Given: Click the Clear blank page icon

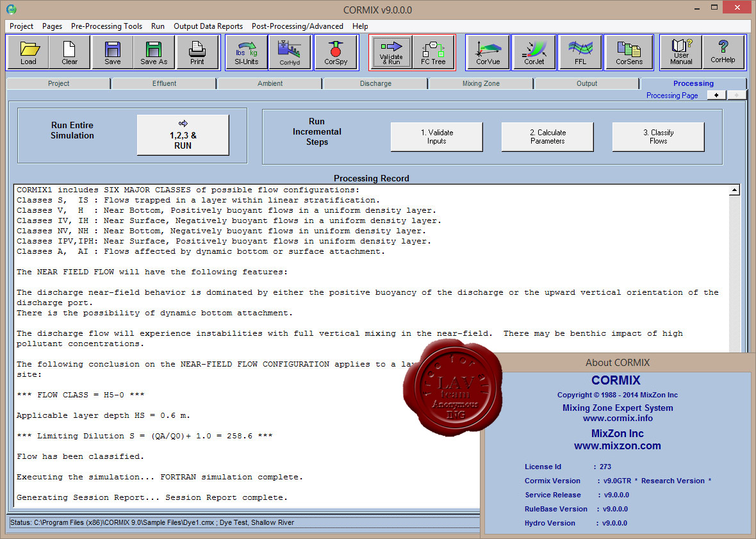Looking at the screenshot, I should pos(69,52).
